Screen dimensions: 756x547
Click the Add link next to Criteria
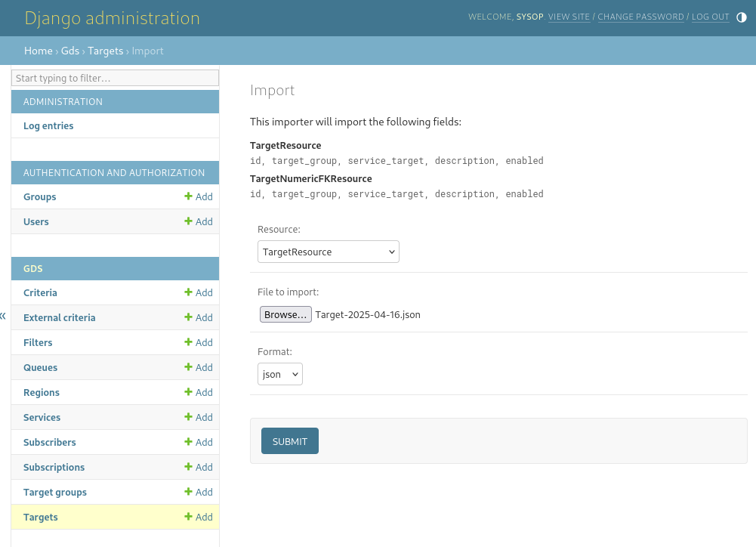[x=198, y=292]
